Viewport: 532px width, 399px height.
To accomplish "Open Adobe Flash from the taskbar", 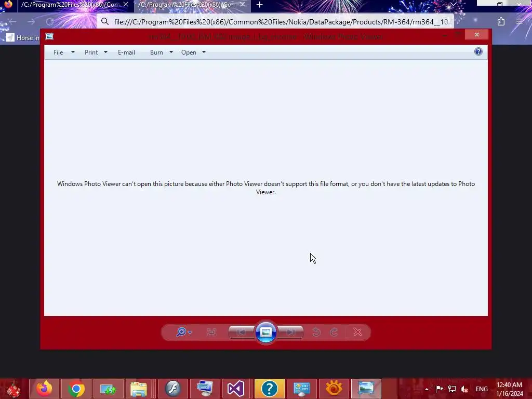I will (x=173, y=389).
